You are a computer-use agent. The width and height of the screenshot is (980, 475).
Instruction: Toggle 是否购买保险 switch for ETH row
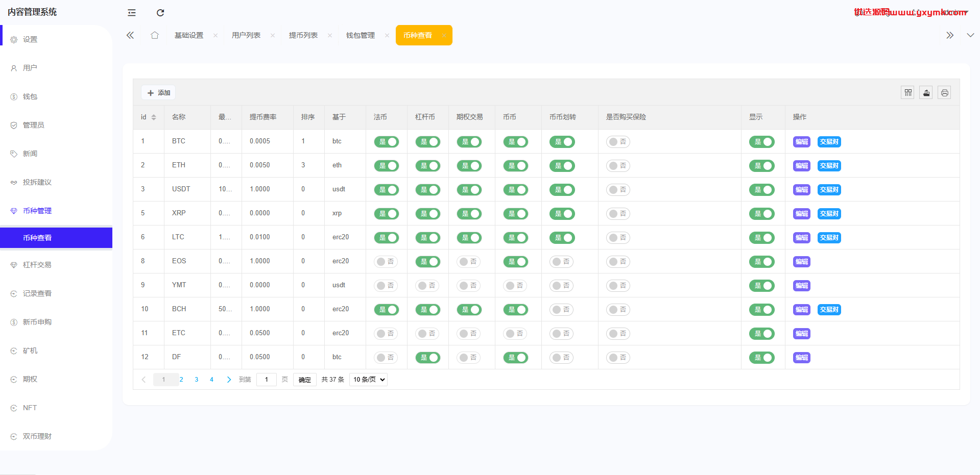(x=618, y=166)
